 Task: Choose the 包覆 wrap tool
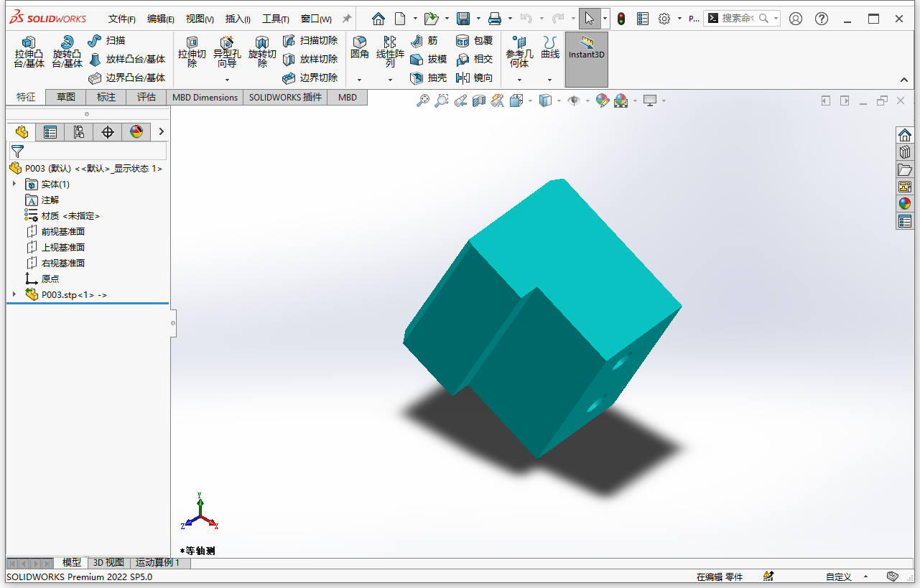click(x=475, y=41)
